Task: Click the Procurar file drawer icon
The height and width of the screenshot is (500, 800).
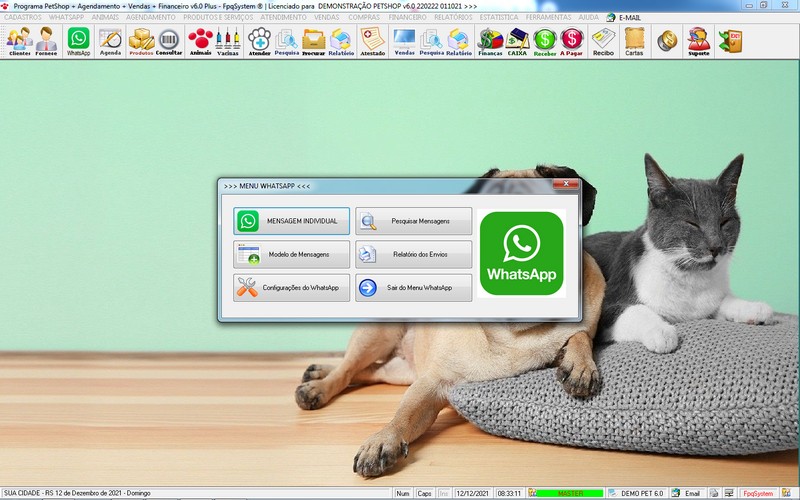Action: pyautogui.click(x=313, y=41)
